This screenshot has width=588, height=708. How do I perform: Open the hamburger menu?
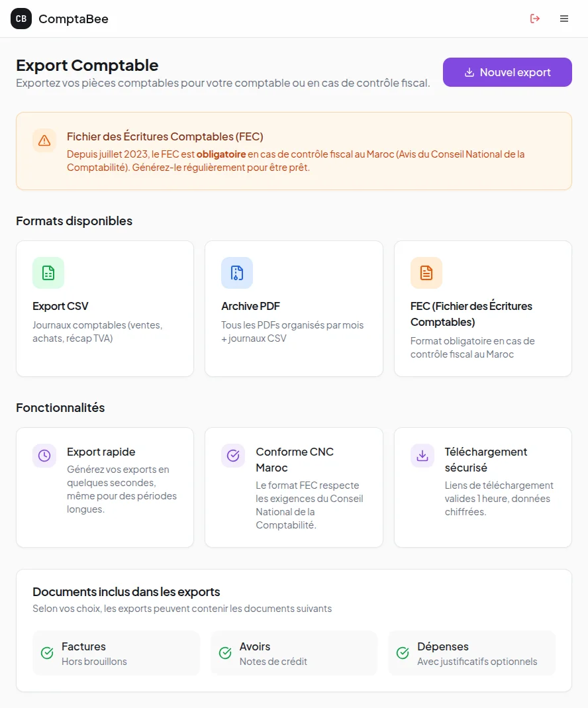[x=564, y=19]
